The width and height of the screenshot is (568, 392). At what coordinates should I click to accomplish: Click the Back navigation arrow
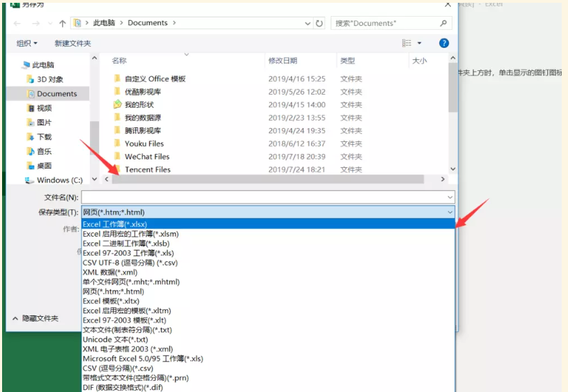pos(17,24)
